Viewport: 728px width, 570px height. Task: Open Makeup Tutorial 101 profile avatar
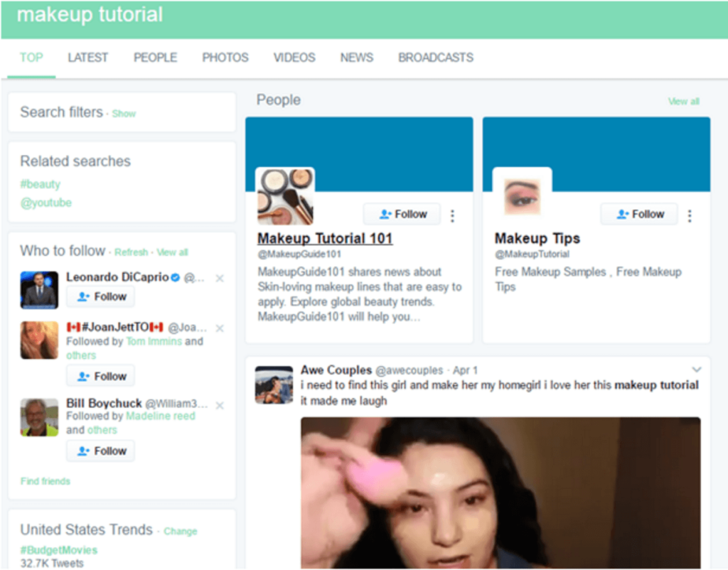pos(285,196)
